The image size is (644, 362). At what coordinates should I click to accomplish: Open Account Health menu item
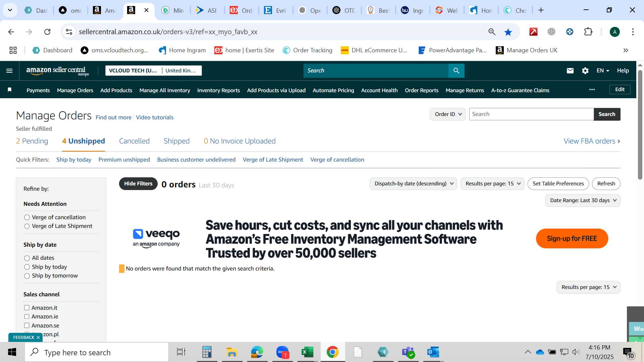[x=379, y=90]
